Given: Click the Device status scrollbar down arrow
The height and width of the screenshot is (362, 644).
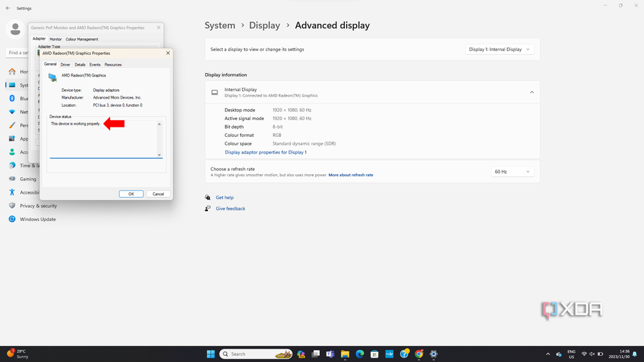Looking at the screenshot, I should click(x=160, y=155).
